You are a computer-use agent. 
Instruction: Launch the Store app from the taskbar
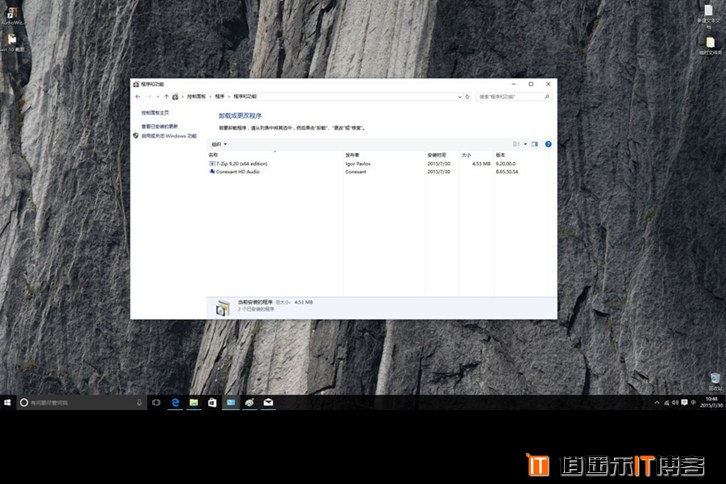click(212, 402)
